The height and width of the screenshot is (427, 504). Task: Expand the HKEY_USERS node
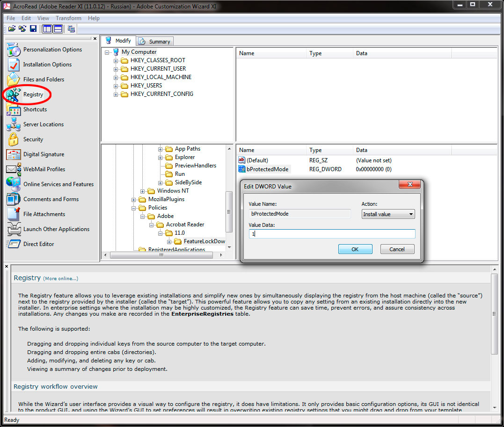[116, 86]
